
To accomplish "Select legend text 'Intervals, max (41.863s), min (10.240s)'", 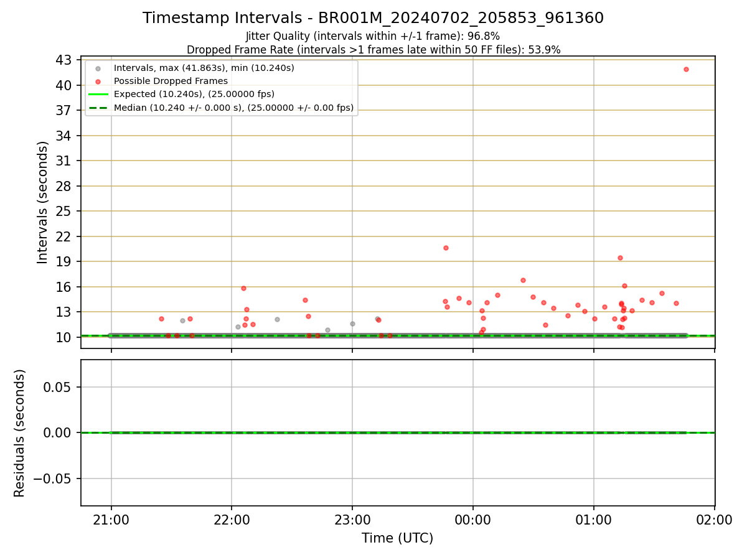I will pyautogui.click(x=204, y=68).
